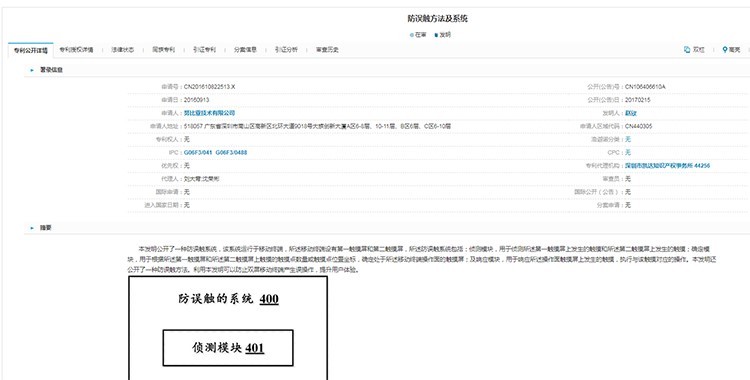Click the 防误触的系统 400 abstract diagram
Viewport: 750px width, 380px height.
coord(228,328)
